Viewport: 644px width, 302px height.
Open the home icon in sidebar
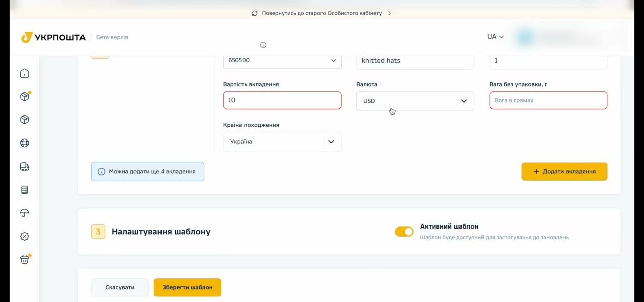click(24, 73)
